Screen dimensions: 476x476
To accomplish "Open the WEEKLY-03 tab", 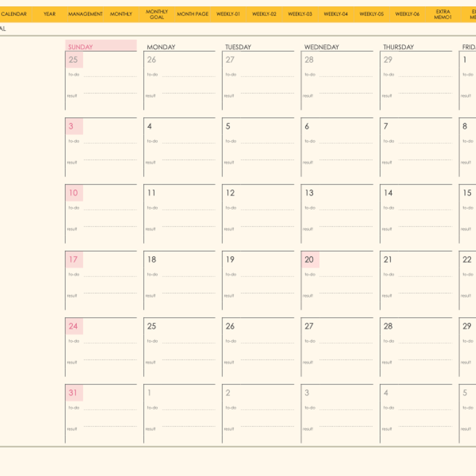I will pyautogui.click(x=300, y=14).
